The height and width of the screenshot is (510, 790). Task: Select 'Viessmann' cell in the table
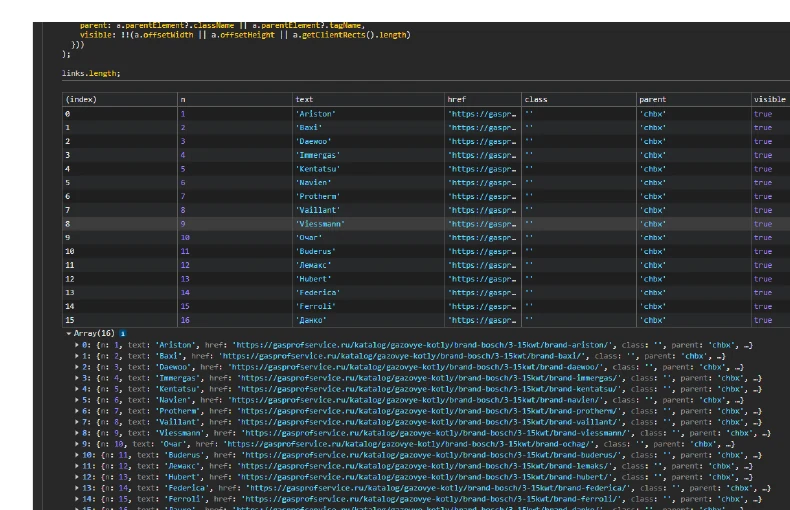(x=368, y=224)
